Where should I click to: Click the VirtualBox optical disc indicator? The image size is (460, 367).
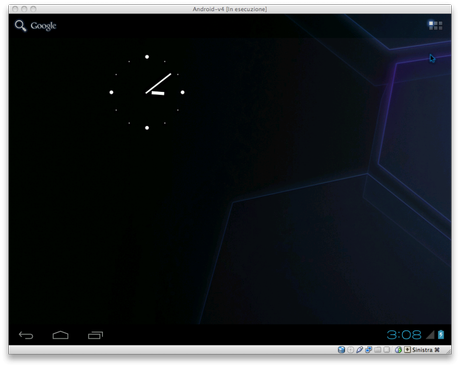[350, 350]
